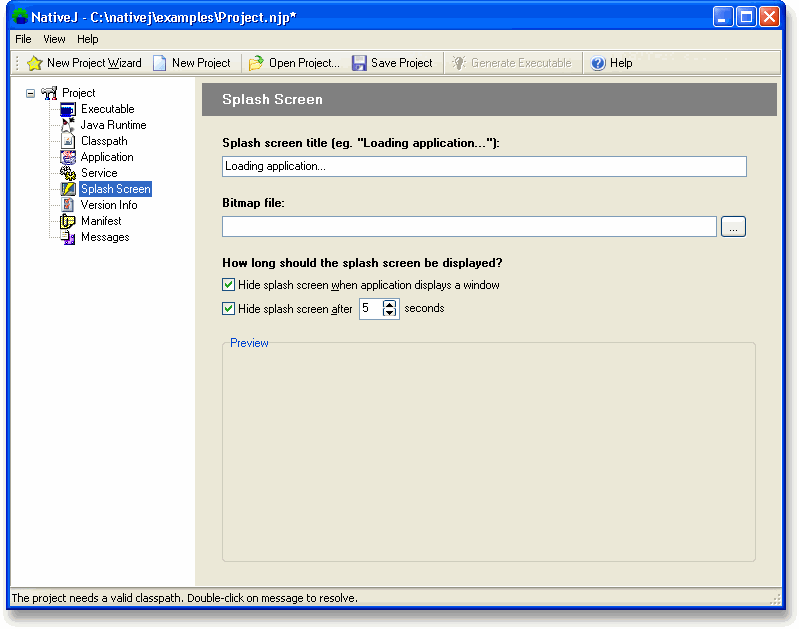This screenshot has height=629, width=799.
Task: Click the New Project Wizard star icon
Action: tap(34, 63)
